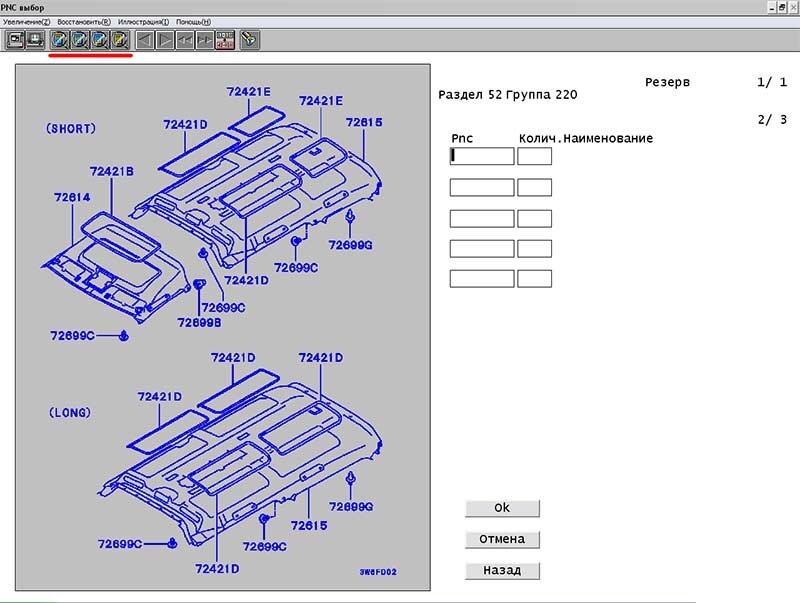Click the (SHORT) diagram label
The width and height of the screenshot is (800, 603).
coord(71,129)
